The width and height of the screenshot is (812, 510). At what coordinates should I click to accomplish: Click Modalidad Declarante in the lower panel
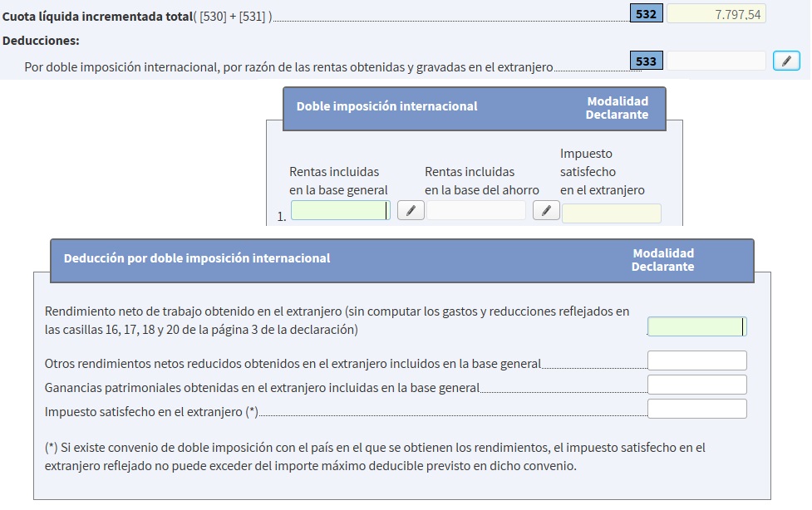pos(662,260)
